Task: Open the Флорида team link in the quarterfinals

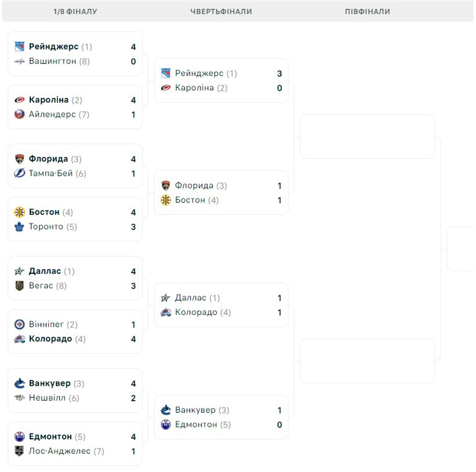Action: (x=194, y=185)
